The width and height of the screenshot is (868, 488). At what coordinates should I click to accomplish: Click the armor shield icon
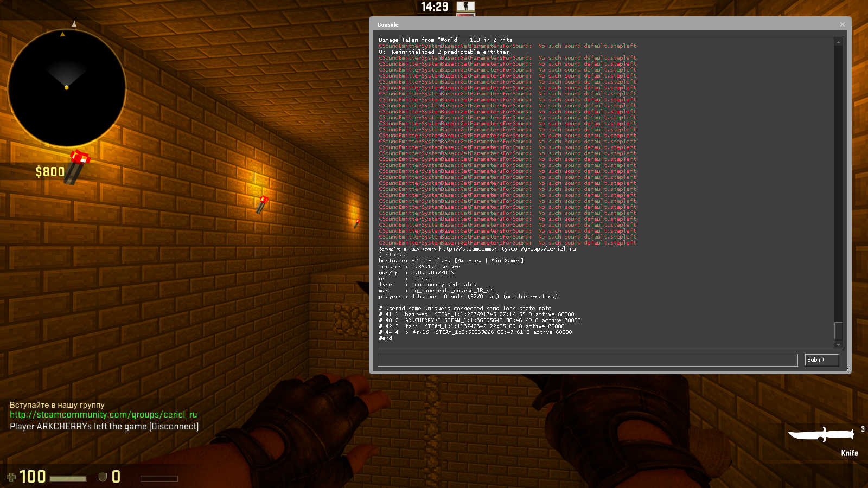102,477
